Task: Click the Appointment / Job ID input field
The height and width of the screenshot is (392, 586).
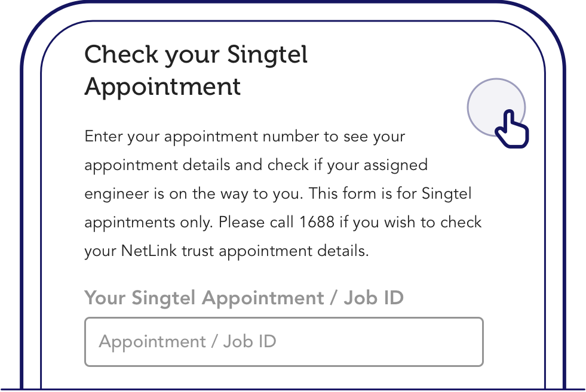Action: pos(284,342)
